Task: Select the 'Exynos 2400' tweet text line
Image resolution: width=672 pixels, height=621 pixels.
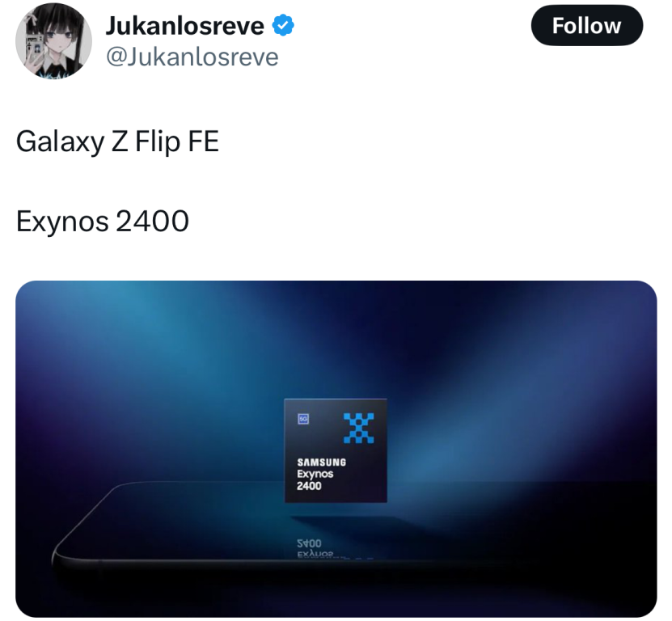Action: click(x=103, y=221)
